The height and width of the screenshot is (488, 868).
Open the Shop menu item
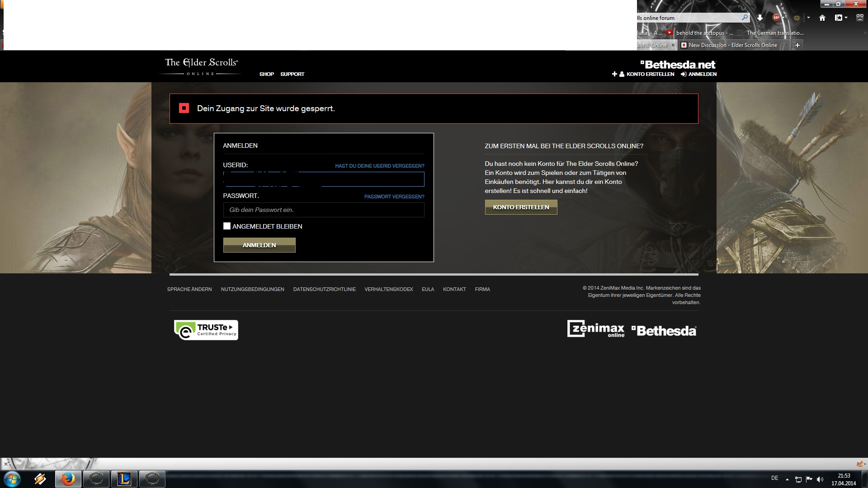pos(266,74)
